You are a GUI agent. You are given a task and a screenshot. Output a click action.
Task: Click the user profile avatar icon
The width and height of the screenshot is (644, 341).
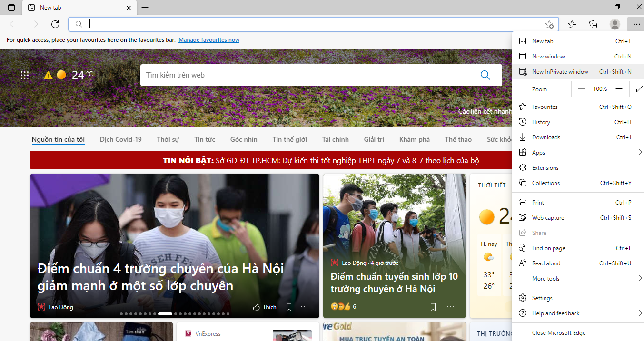615,24
